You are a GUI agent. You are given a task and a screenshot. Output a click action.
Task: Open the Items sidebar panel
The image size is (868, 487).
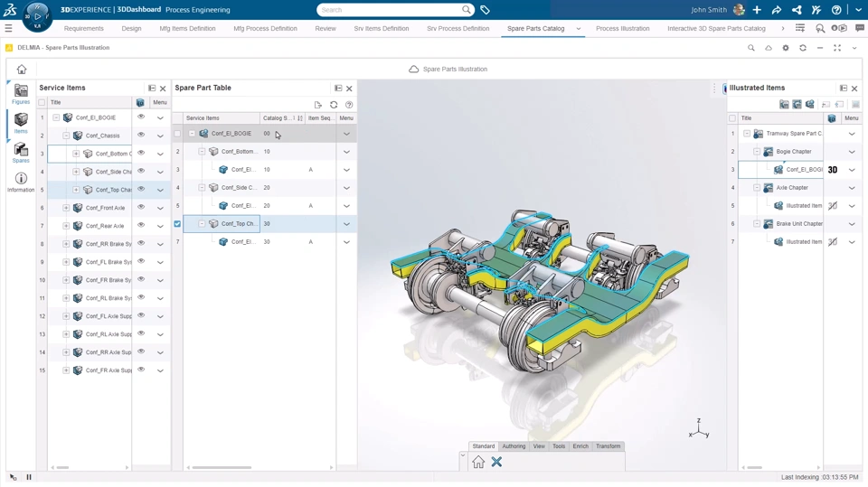(21, 123)
